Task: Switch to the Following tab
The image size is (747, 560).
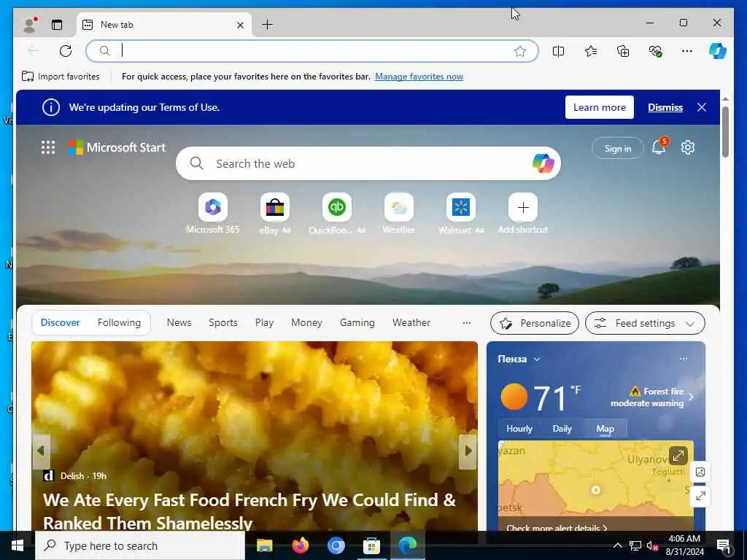Action: tap(119, 322)
